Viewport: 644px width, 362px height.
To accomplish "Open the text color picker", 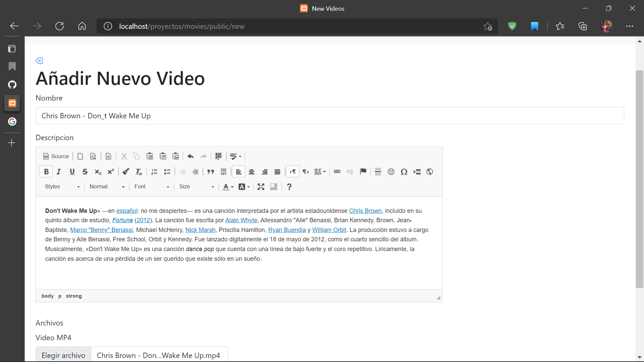I will [x=228, y=187].
